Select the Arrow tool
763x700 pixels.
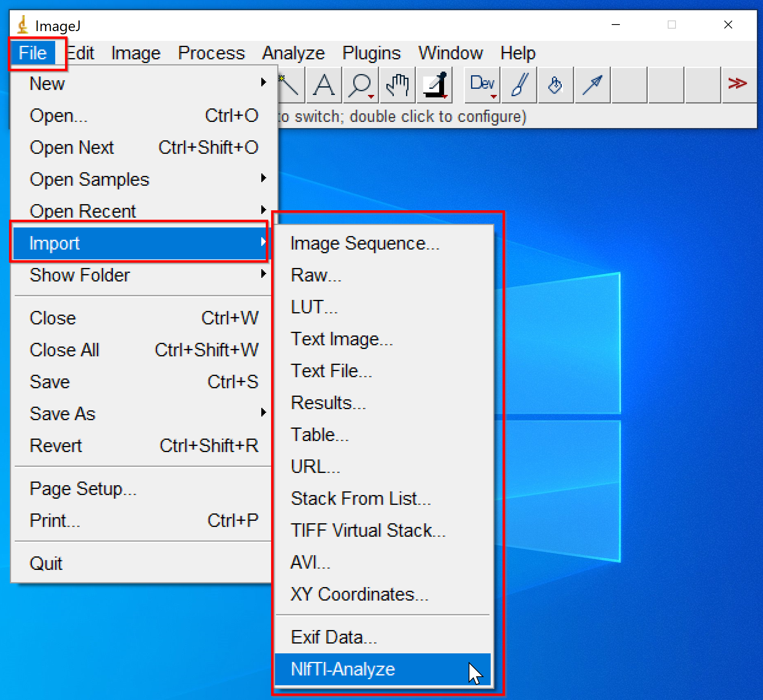pos(592,85)
